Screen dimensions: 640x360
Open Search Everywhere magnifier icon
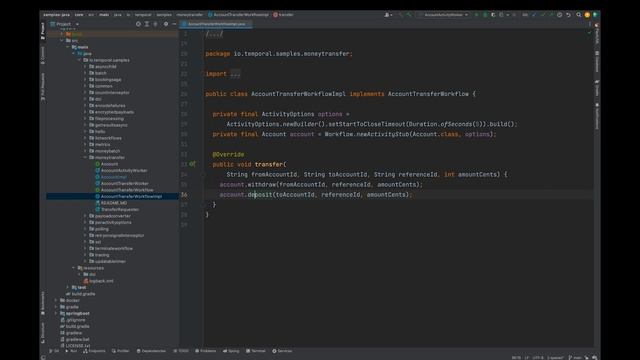(x=578, y=15)
